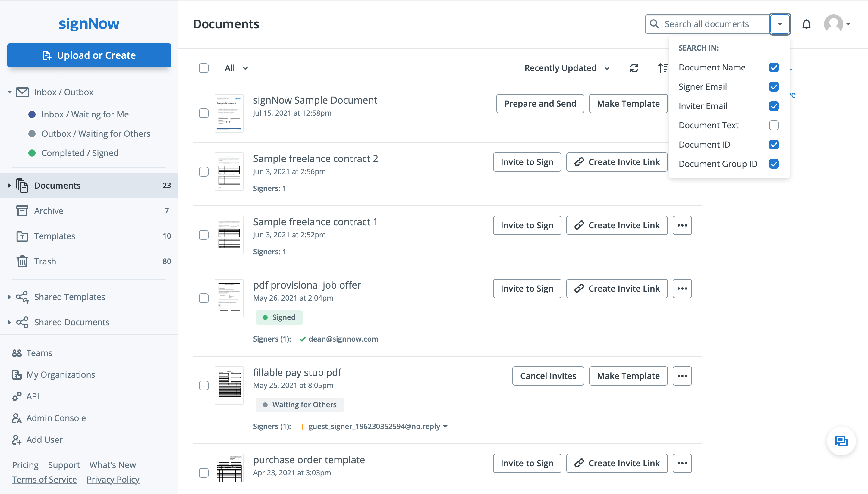The width and height of the screenshot is (868, 494).
Task: Open the chat support bubble icon
Action: [x=841, y=441]
